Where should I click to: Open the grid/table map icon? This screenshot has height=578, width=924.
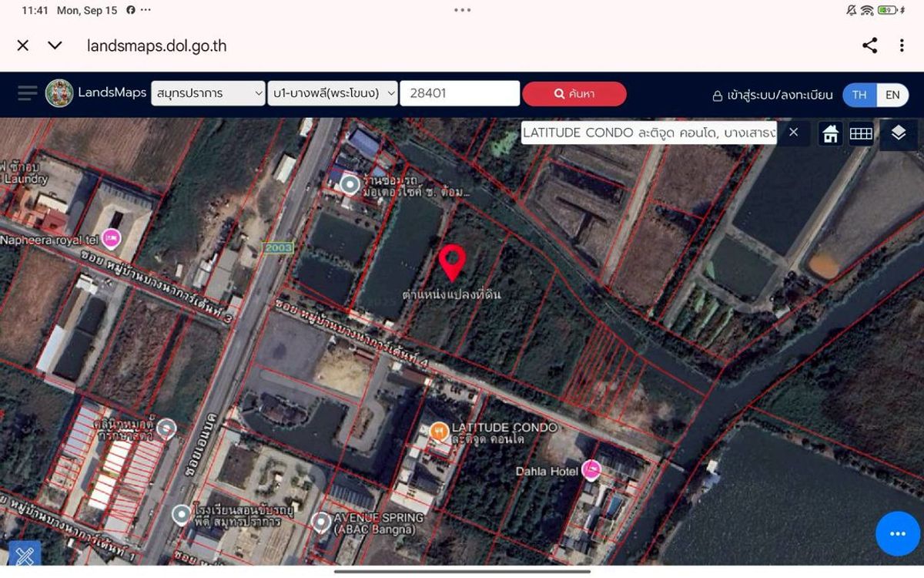(861, 134)
